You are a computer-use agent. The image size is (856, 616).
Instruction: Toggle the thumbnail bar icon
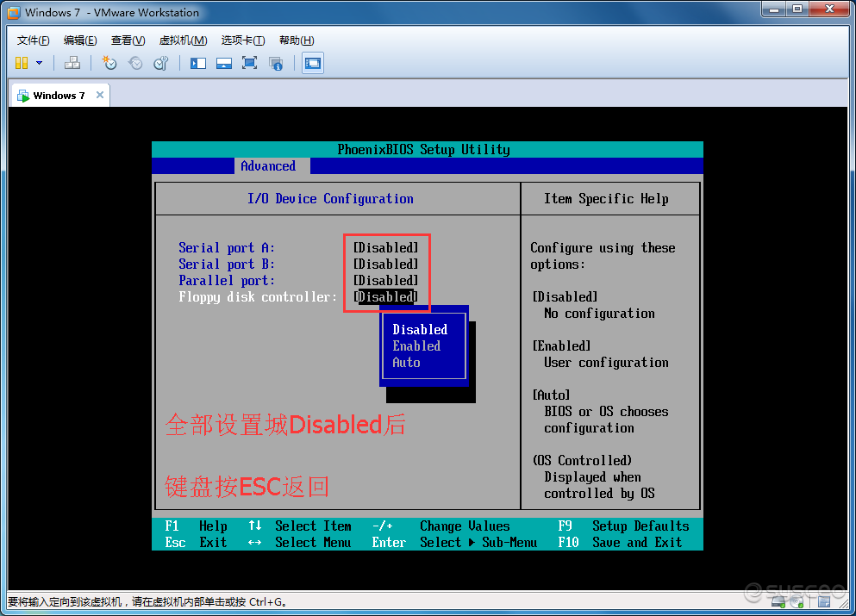224,63
